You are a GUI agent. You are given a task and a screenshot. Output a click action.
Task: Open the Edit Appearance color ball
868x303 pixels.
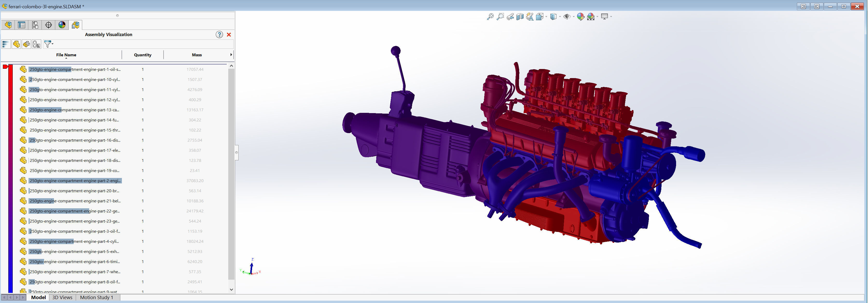coord(580,17)
